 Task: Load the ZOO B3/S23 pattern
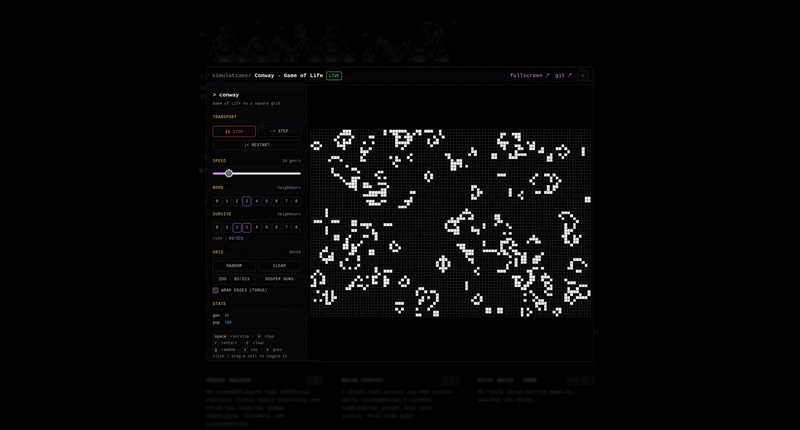tap(234, 279)
